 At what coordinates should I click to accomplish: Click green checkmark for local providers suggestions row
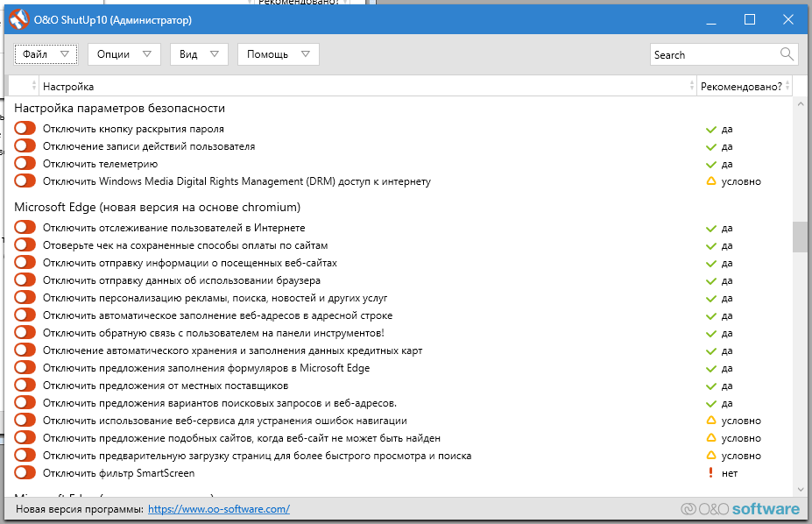[x=711, y=386]
